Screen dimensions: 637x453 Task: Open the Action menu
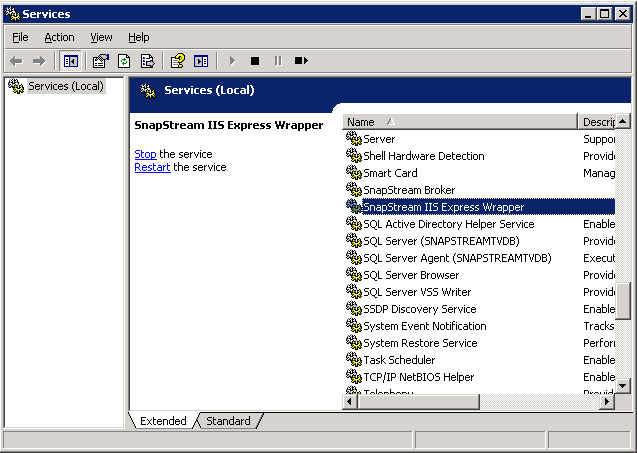pyautogui.click(x=59, y=37)
